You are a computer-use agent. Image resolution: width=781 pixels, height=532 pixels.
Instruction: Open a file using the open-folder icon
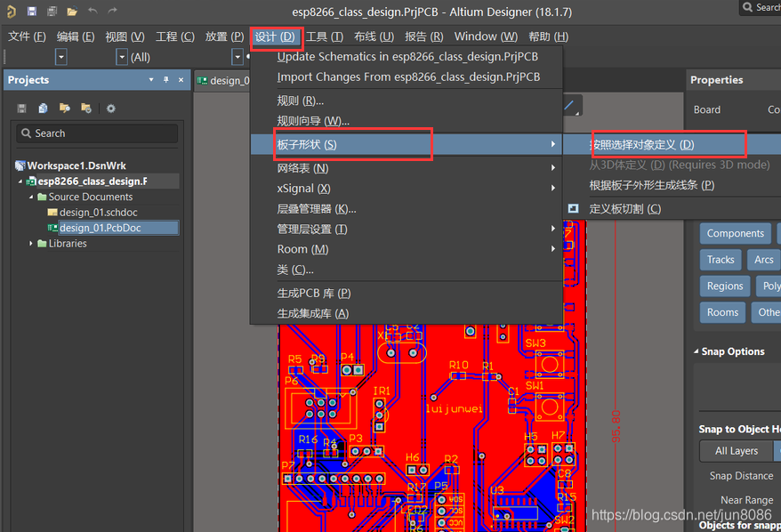(72, 11)
